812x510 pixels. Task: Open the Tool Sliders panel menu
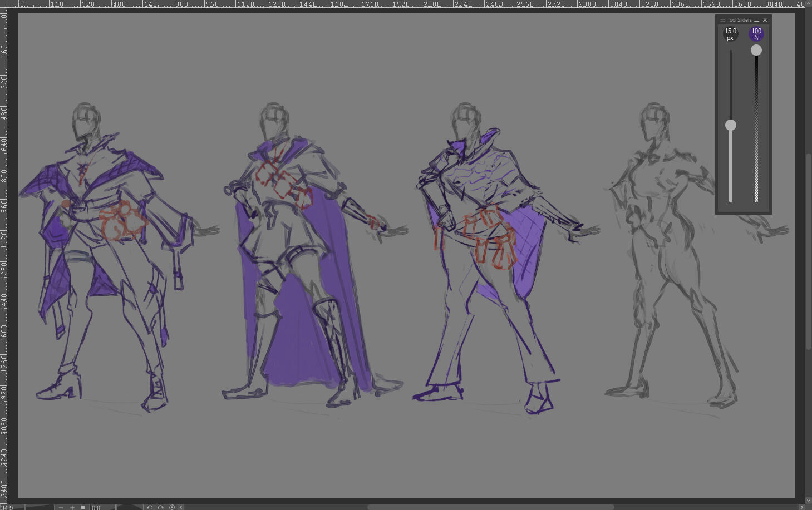pyautogui.click(x=722, y=20)
